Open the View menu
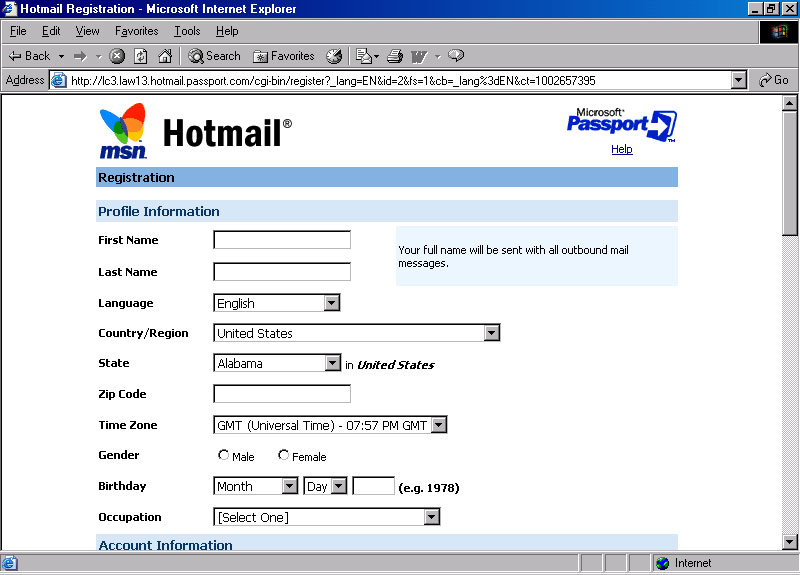The width and height of the screenshot is (800, 575). (88, 31)
